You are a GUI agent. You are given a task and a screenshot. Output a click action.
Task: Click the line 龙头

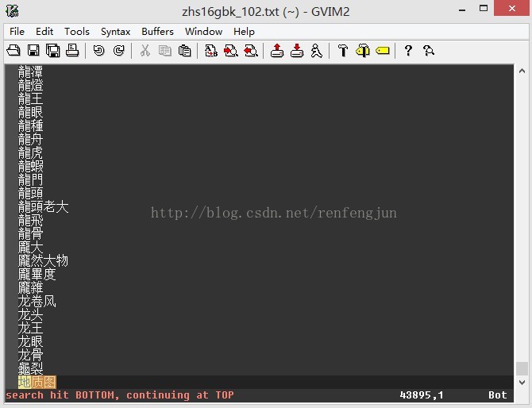[30, 315]
